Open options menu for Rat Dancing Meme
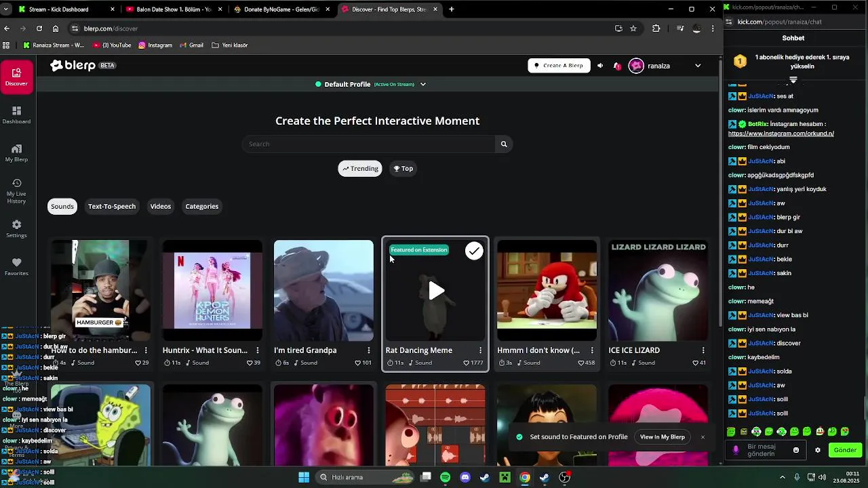The width and height of the screenshot is (868, 488). tap(480, 350)
